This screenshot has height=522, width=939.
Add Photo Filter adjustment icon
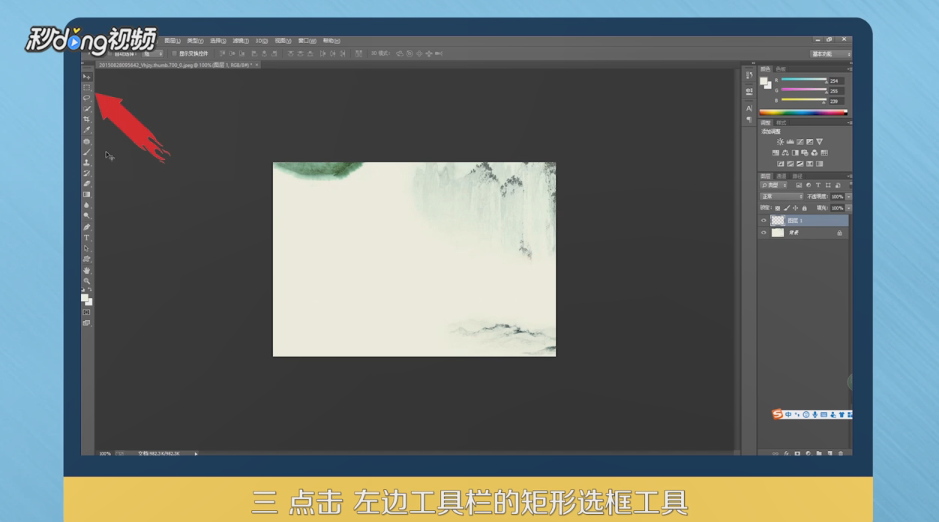click(805, 153)
